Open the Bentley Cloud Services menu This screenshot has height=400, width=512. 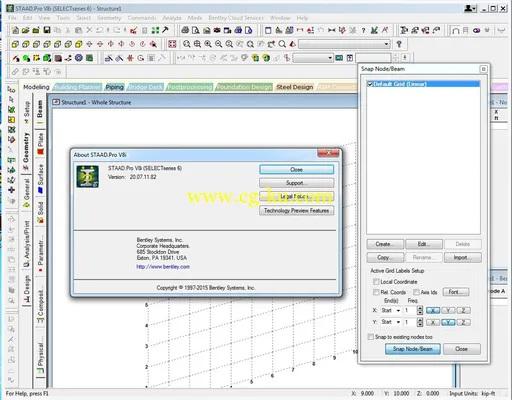[x=236, y=18]
